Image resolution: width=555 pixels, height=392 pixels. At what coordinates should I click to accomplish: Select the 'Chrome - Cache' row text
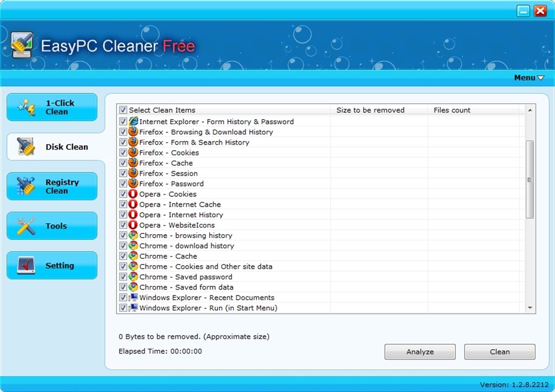168,256
